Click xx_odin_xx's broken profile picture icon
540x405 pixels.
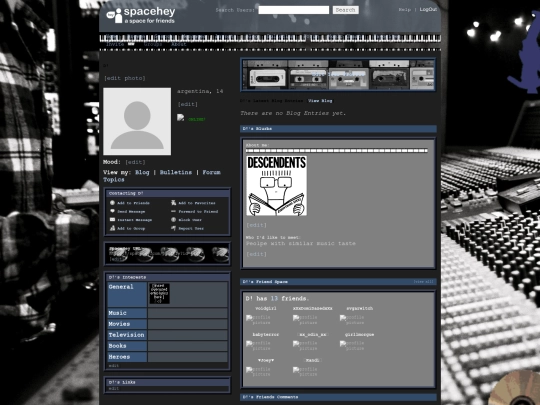click(296, 344)
